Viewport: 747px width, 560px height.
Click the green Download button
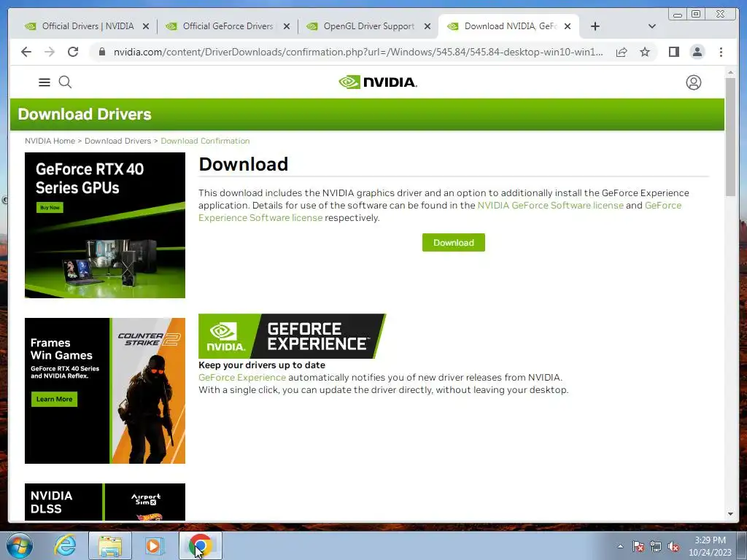click(454, 242)
